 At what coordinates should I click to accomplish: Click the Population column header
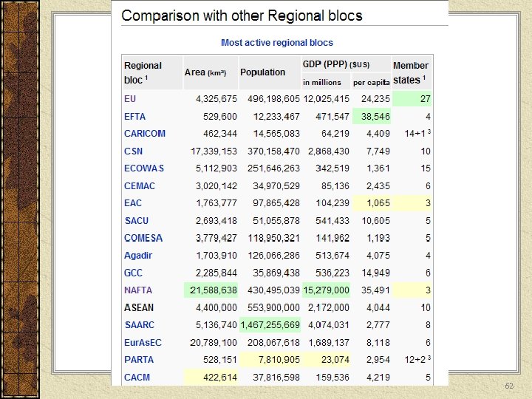tap(262, 72)
